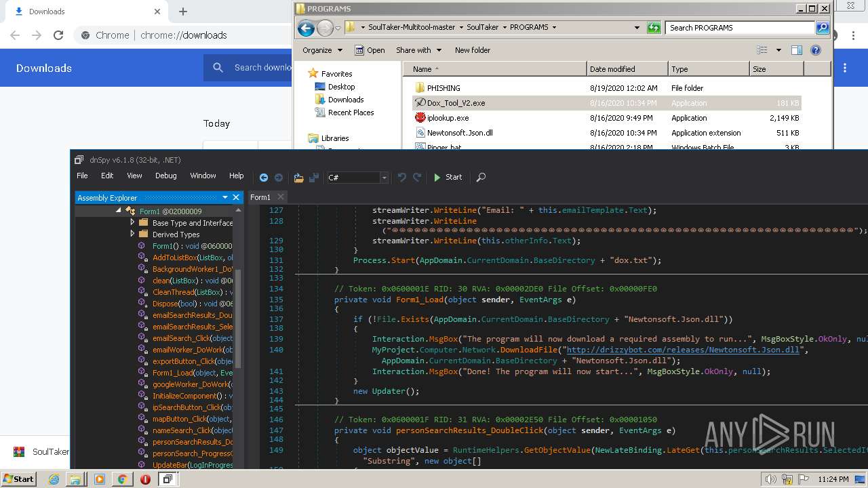Select the Dispose(bool) method
Image resolution: width=868 pixels, height=488 pixels.
point(185,304)
